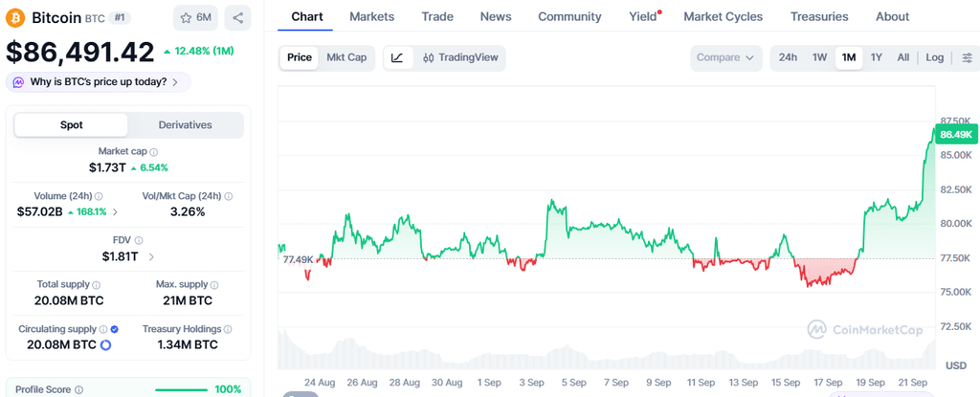Screen dimensions: 980x397
Task: Enable Log scale on chart
Action: (934, 57)
